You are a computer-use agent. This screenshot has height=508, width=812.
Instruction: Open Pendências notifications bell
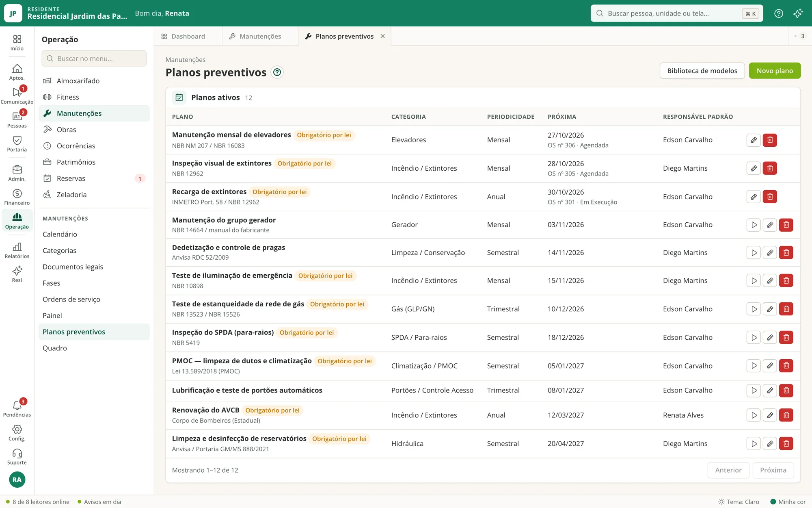[17, 409]
